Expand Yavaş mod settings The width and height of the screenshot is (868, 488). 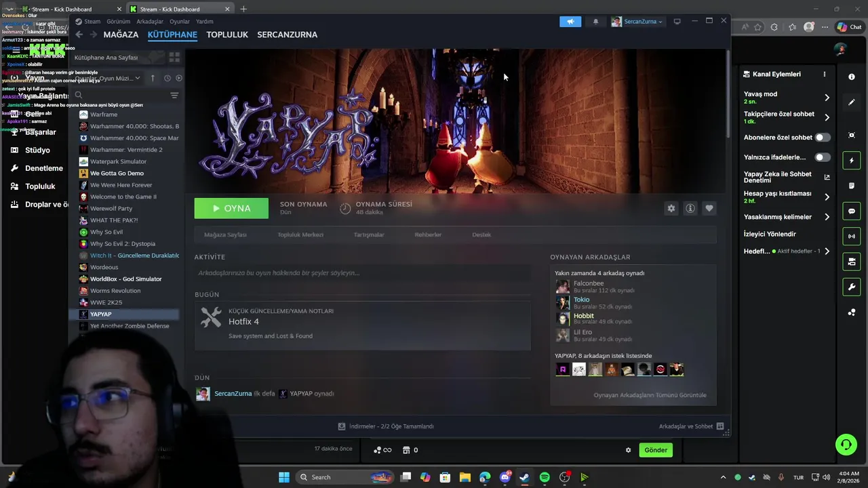click(827, 98)
